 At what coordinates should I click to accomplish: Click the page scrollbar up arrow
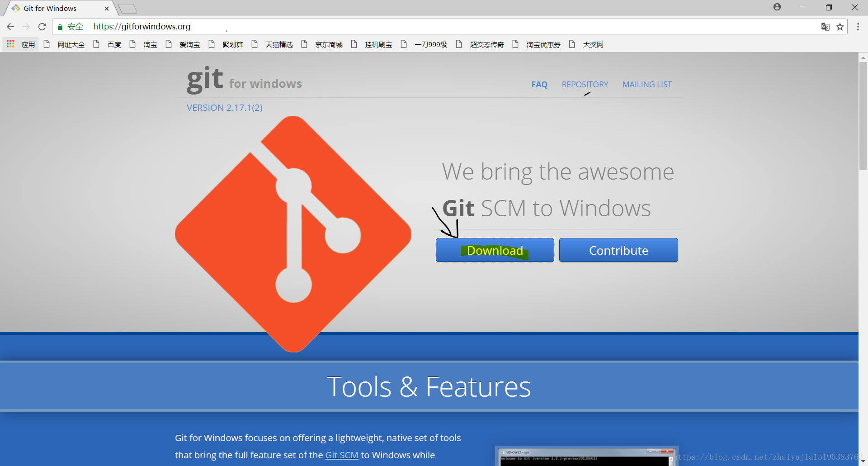point(863,57)
